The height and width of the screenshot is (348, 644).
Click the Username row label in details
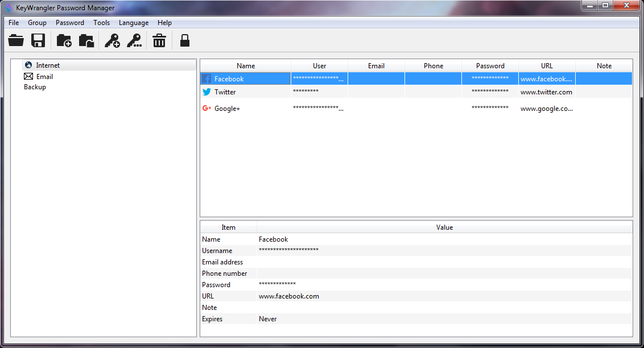[217, 251]
